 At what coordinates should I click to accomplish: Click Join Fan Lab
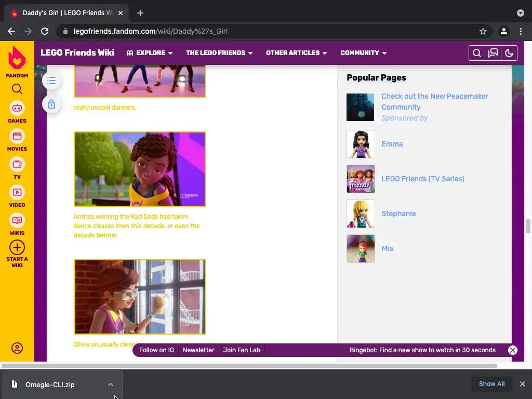242,350
